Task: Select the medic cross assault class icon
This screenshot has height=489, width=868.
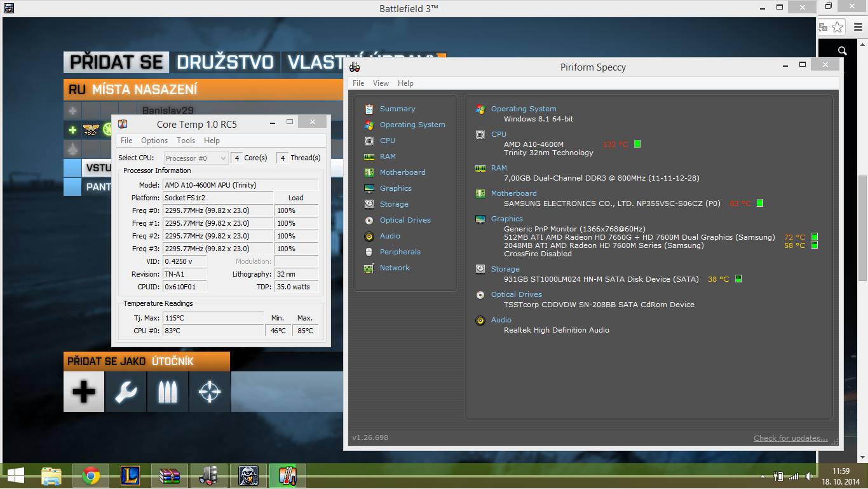Action: (x=84, y=392)
